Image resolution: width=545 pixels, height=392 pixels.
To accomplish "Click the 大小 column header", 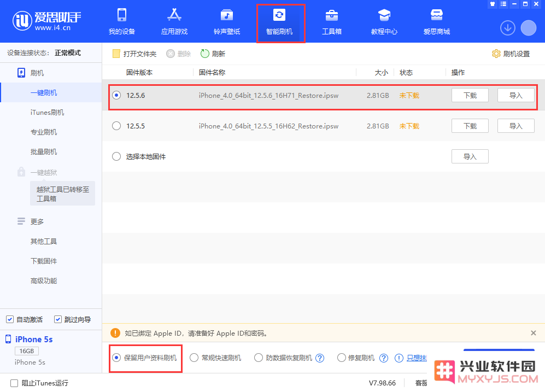I will tap(382, 72).
